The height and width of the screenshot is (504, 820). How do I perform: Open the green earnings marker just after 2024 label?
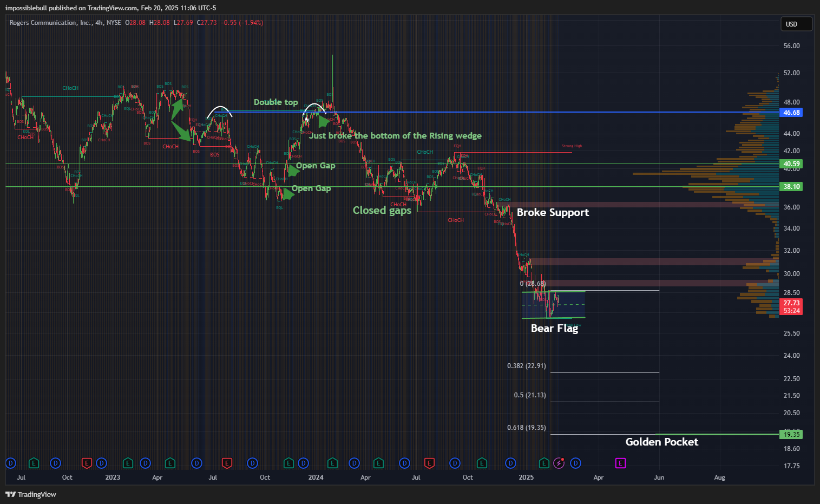click(x=332, y=463)
